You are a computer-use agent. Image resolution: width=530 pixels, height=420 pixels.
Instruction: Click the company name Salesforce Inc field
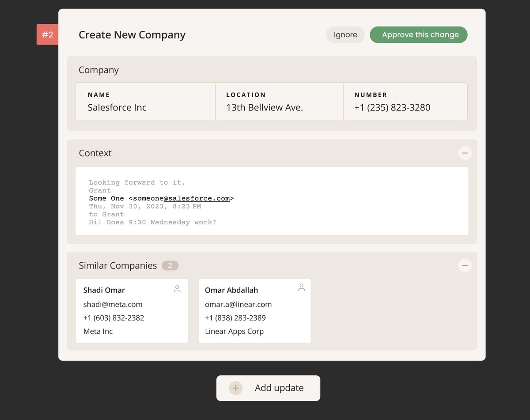[x=145, y=102]
